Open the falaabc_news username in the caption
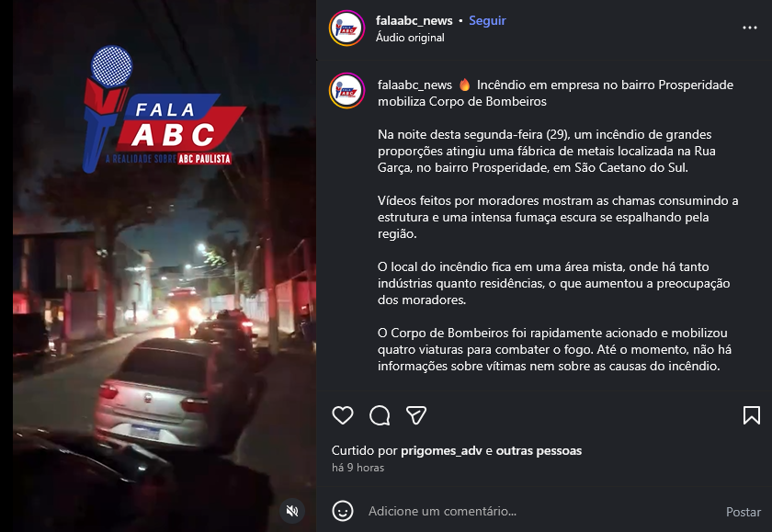The height and width of the screenshot is (532, 772). [x=414, y=85]
